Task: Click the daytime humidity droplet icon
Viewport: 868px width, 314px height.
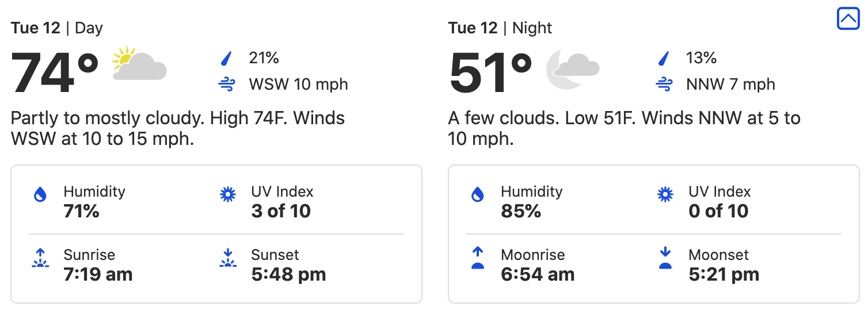Action: (x=40, y=195)
